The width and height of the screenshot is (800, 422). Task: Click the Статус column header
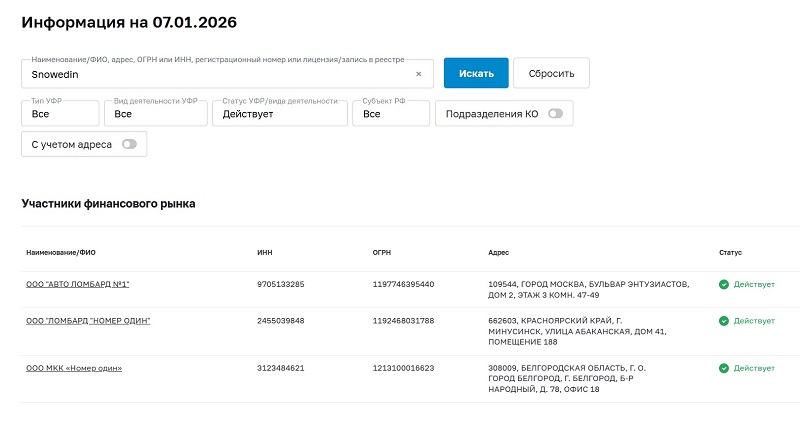(x=729, y=253)
